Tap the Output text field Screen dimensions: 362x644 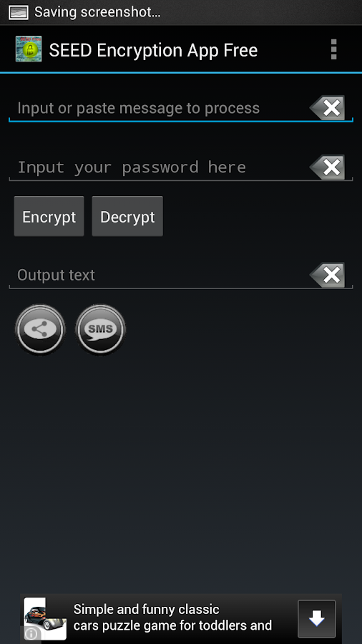(158, 275)
